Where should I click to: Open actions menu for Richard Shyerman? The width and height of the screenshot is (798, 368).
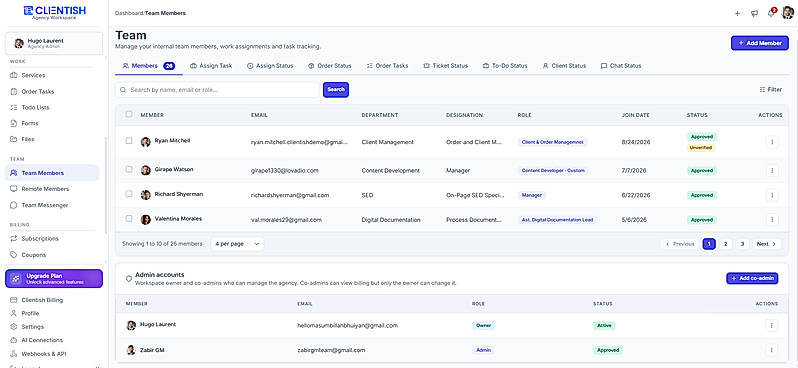pyautogui.click(x=772, y=195)
